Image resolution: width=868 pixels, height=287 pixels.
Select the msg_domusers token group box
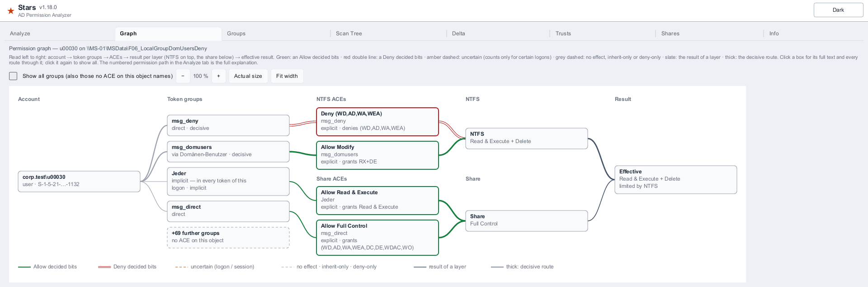(x=228, y=152)
